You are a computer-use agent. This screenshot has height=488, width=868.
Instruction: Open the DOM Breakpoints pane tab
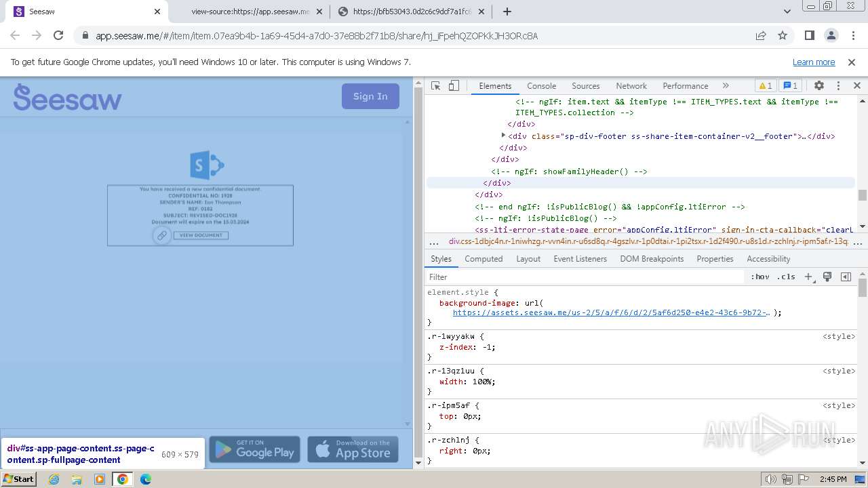(652, 259)
